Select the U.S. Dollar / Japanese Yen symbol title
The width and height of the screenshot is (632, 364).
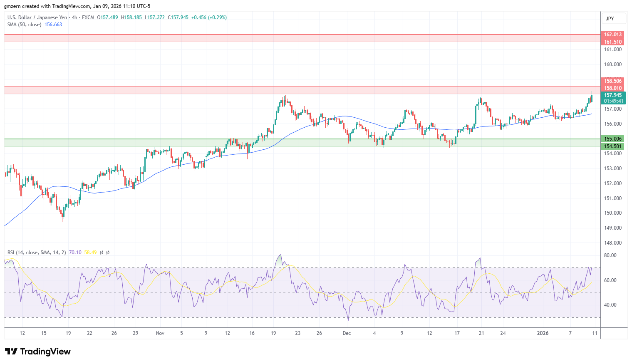(x=37, y=17)
